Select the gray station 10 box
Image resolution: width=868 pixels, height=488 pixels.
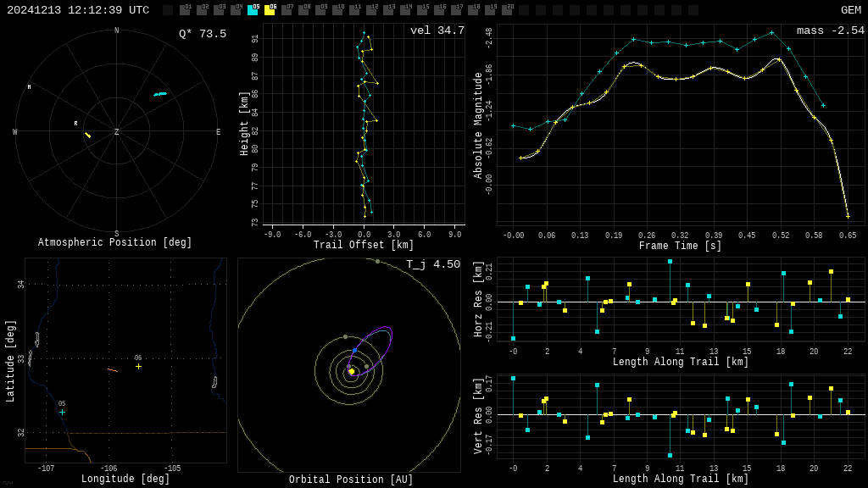coord(337,10)
